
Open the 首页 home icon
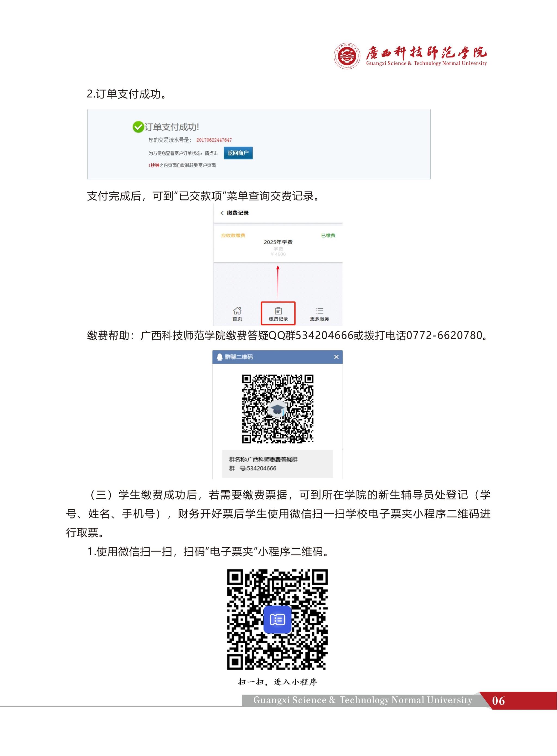(237, 311)
